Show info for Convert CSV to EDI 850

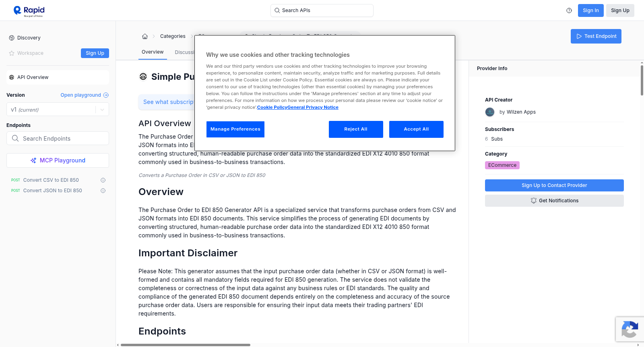pos(103,180)
